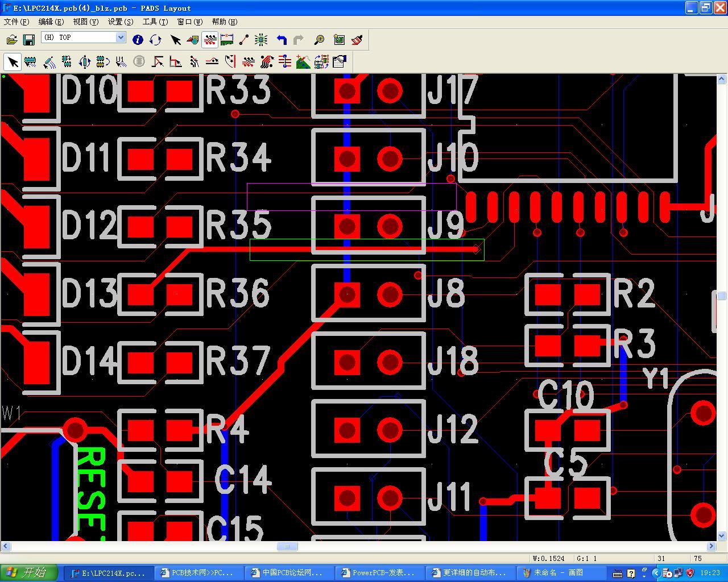Open the 窗口(W) menu

pos(190,22)
